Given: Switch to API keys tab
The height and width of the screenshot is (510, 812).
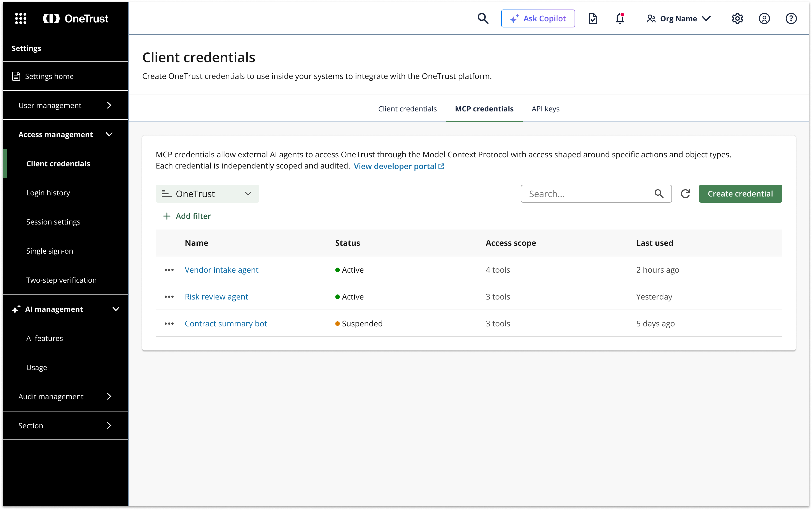Looking at the screenshot, I should [x=545, y=109].
